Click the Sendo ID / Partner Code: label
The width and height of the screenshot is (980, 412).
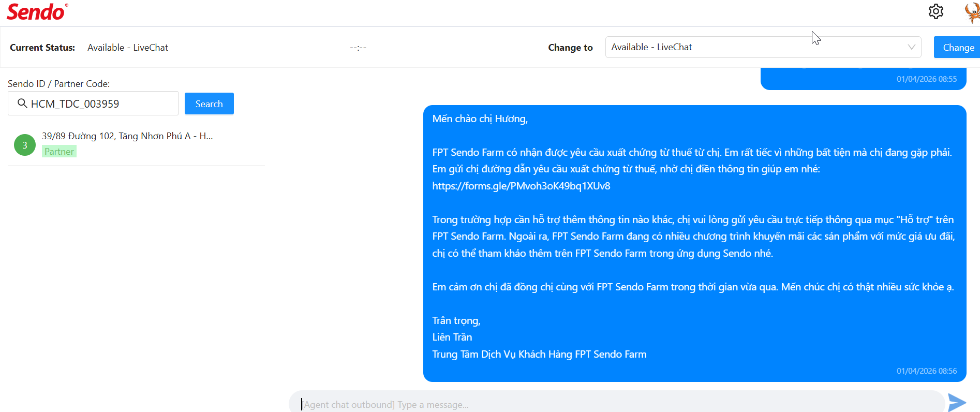(x=59, y=83)
